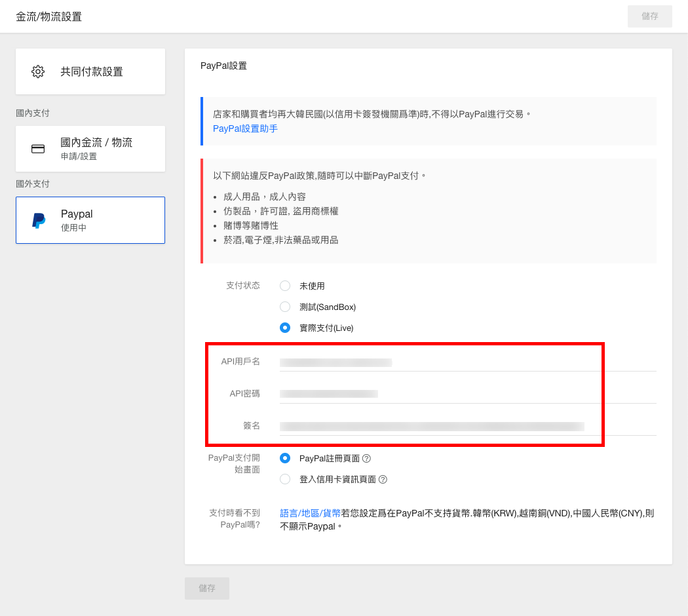Click the 支付状态 field label
Image resolution: width=688 pixels, height=616 pixels.
[x=243, y=286]
